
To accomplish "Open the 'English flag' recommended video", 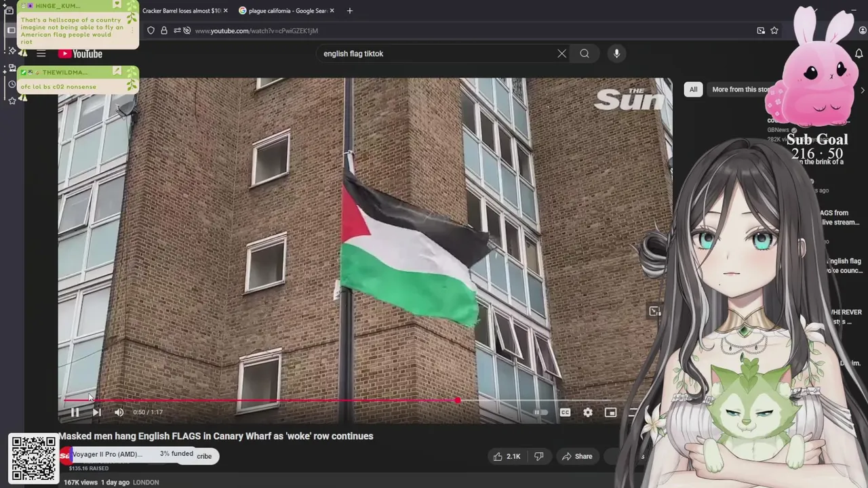I will [x=844, y=266].
